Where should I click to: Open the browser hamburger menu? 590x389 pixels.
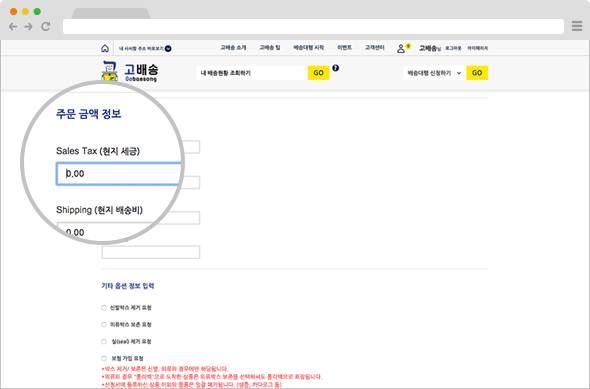point(577,26)
